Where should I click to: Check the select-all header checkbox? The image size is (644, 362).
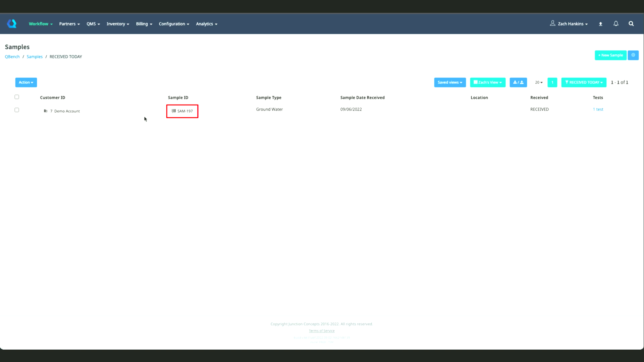17,97
